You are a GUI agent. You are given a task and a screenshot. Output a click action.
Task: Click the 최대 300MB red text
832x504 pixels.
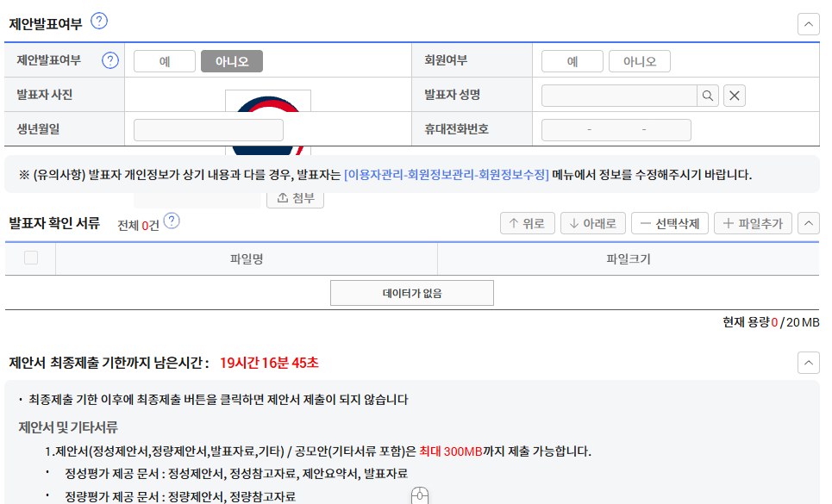click(451, 451)
